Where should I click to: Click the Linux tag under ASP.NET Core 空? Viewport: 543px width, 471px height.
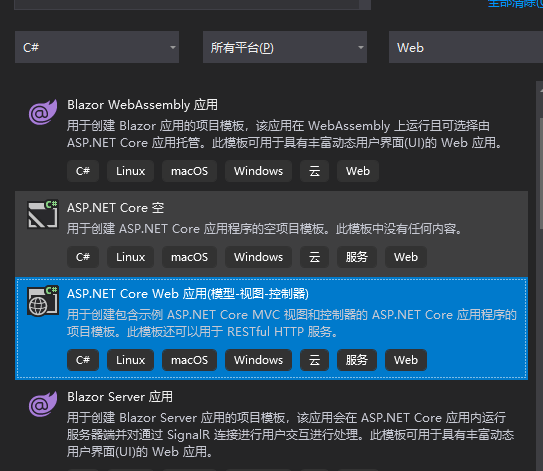tap(131, 257)
